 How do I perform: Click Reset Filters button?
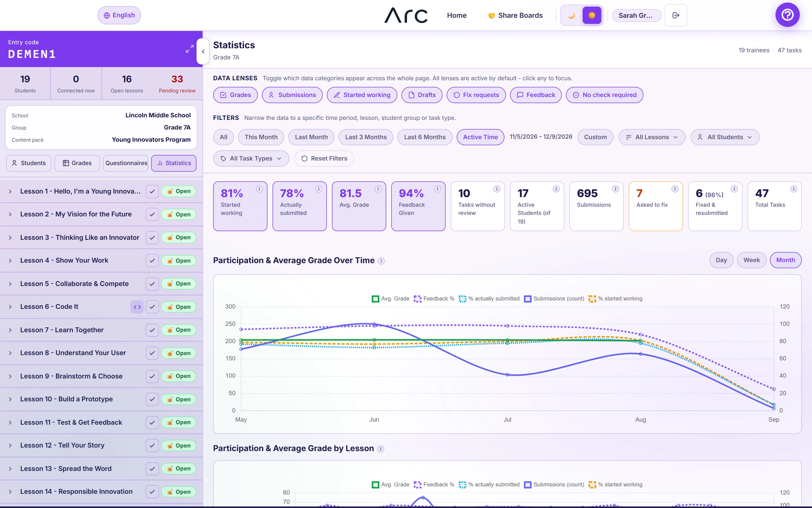point(324,158)
